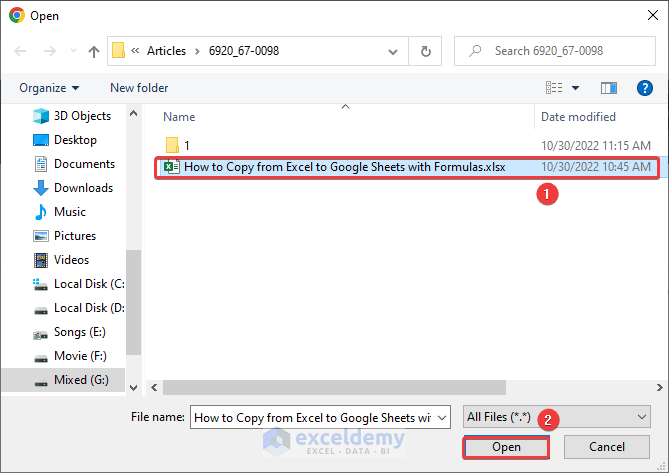This screenshot has width=669, height=473.
Task: Select the 6920_67-0098 breadcrumb segment
Action: tap(244, 51)
